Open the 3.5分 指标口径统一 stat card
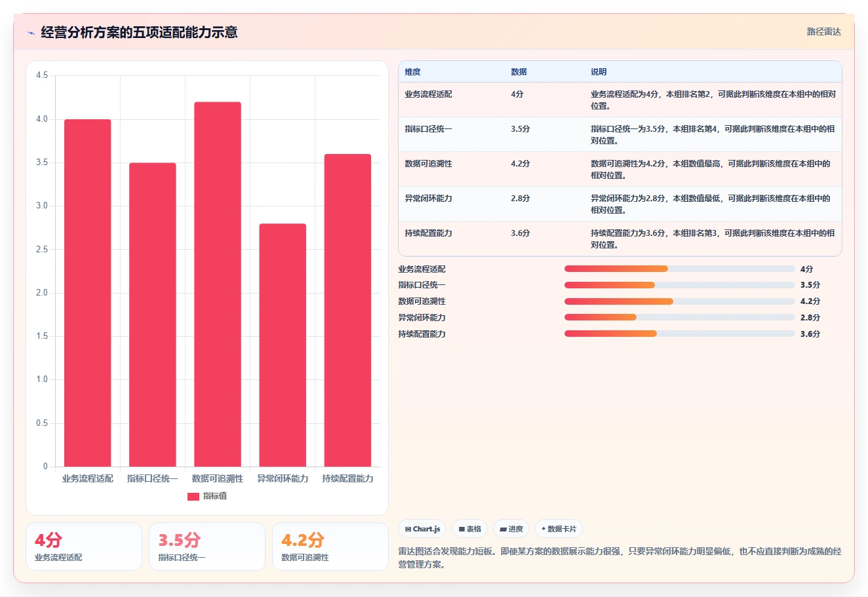This screenshot has height=597, width=868. (x=207, y=547)
